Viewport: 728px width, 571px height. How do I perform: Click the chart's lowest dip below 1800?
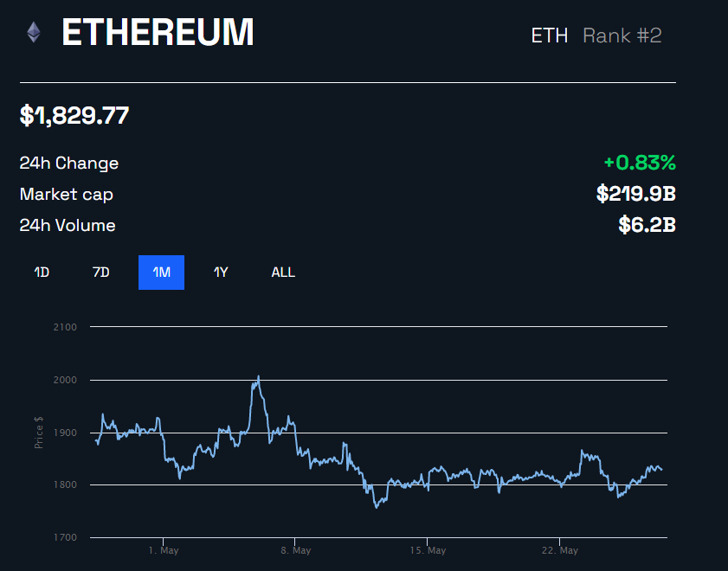click(377, 508)
